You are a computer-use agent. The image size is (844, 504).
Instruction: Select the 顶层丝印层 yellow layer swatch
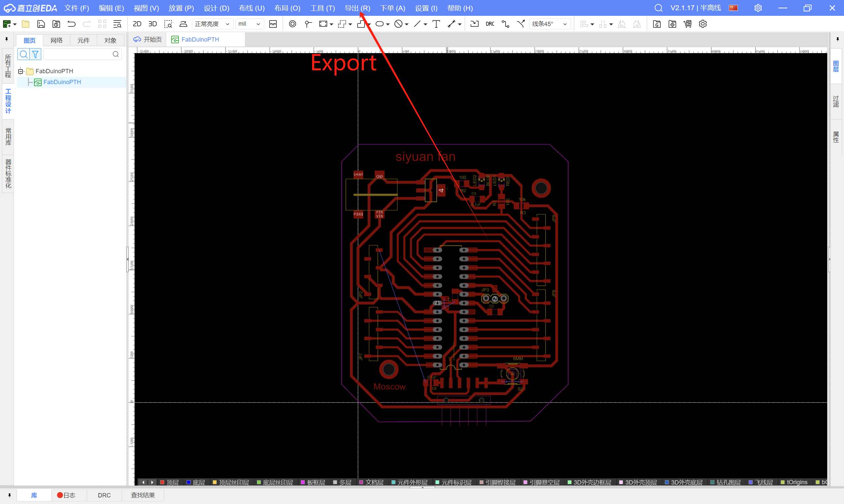(x=215, y=482)
